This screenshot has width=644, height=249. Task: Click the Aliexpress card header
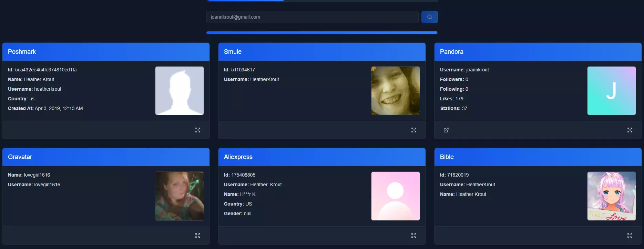pyautogui.click(x=322, y=157)
